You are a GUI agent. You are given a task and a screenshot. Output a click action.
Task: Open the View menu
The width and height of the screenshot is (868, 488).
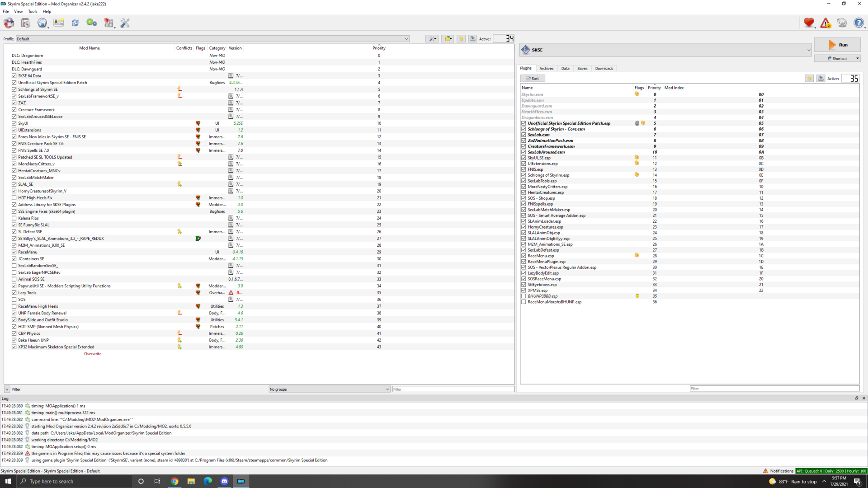click(19, 11)
